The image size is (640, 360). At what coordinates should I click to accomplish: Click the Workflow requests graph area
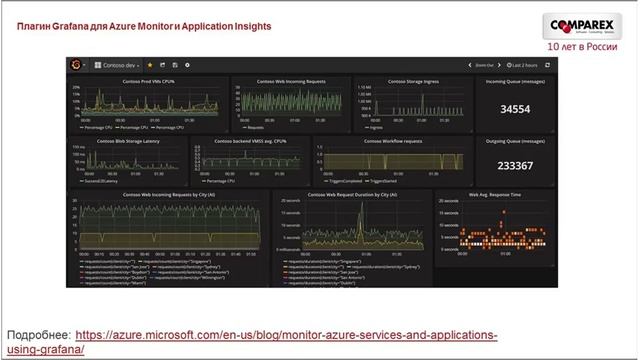tap(393, 158)
